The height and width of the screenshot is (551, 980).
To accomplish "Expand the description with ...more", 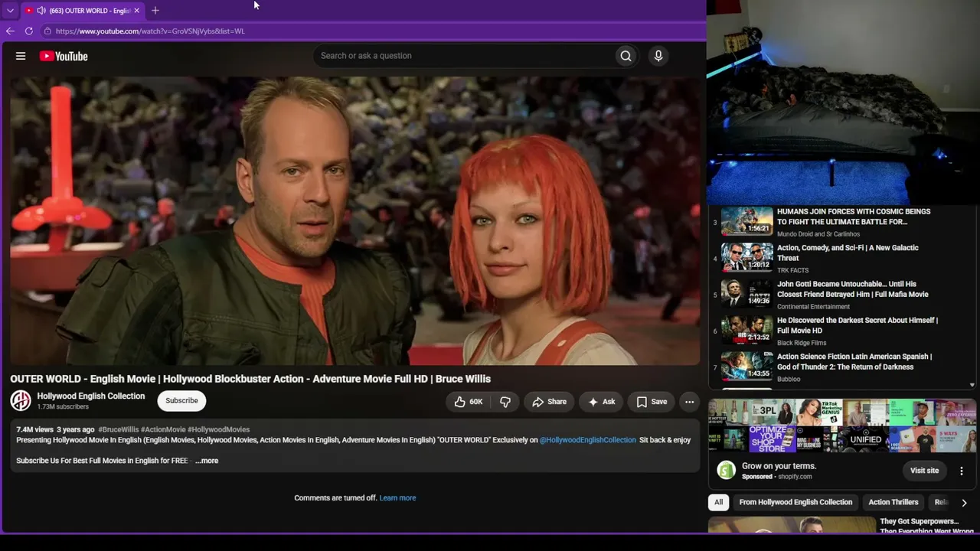I will click(207, 461).
